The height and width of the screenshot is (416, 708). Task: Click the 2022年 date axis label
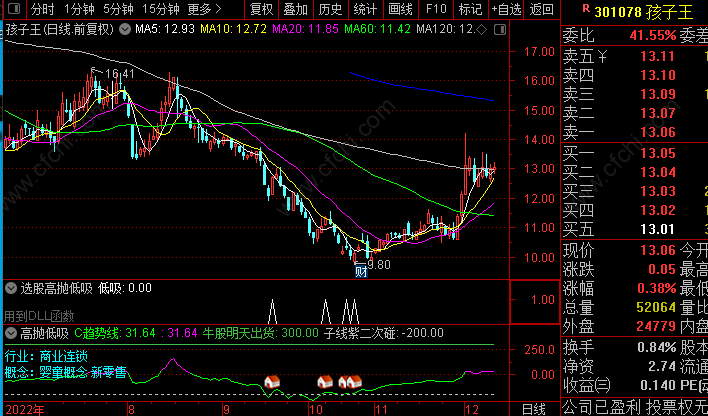click(x=23, y=410)
